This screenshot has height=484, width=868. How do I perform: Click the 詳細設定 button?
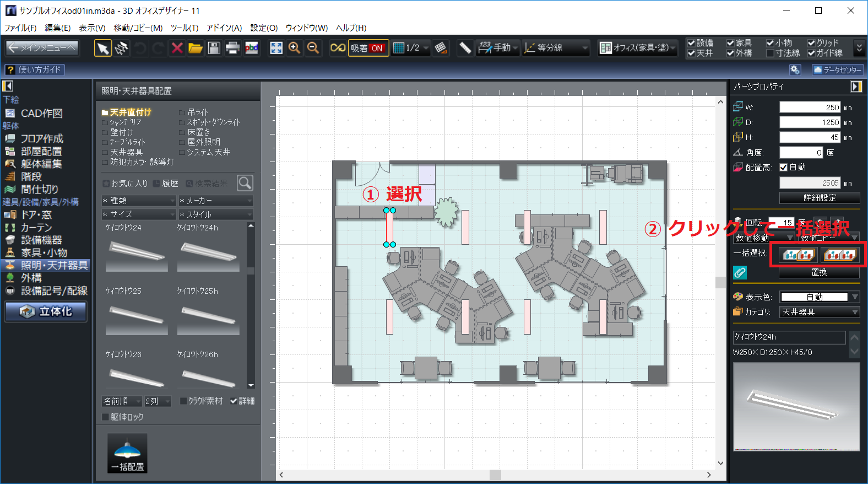pyautogui.click(x=820, y=198)
